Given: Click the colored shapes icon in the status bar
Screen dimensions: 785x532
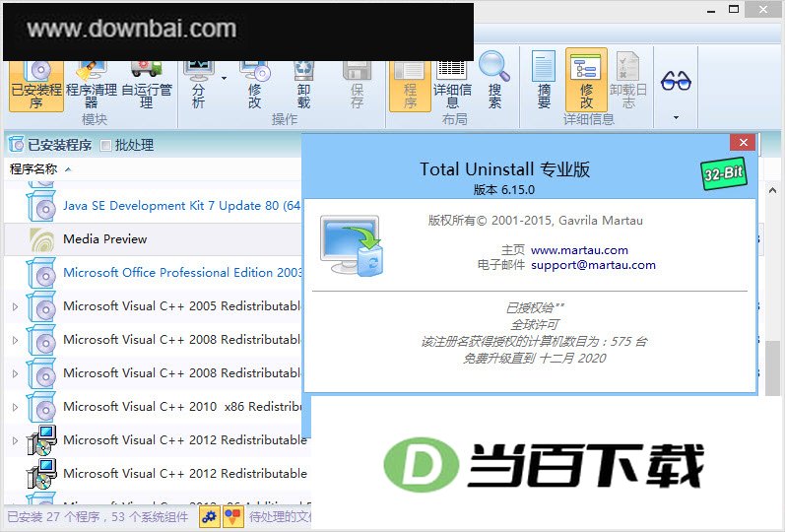Looking at the screenshot, I should [232, 516].
